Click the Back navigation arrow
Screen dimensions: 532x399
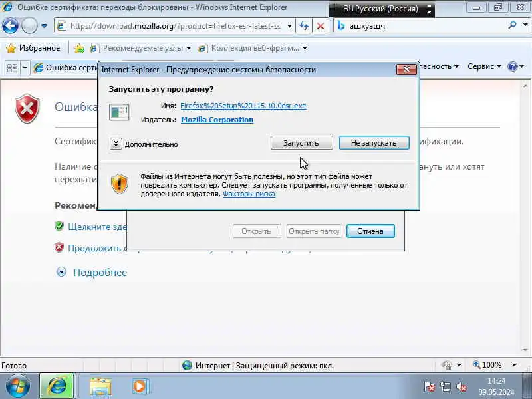[10, 26]
